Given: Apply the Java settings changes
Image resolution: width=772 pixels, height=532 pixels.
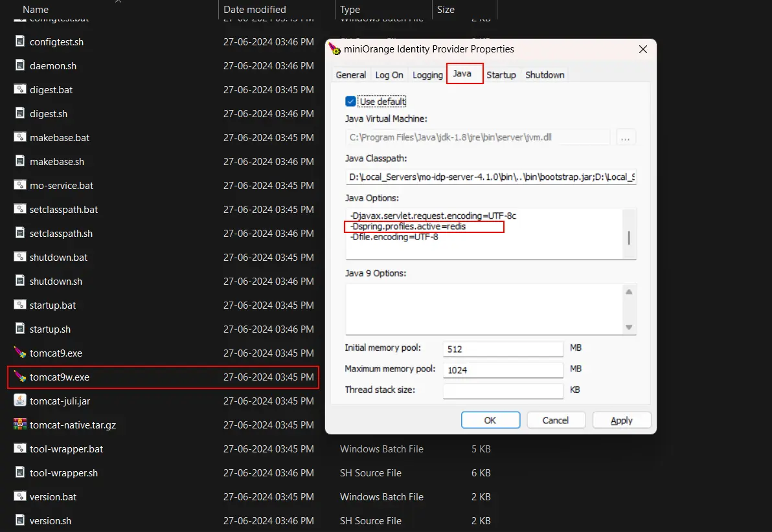Looking at the screenshot, I should [x=621, y=419].
